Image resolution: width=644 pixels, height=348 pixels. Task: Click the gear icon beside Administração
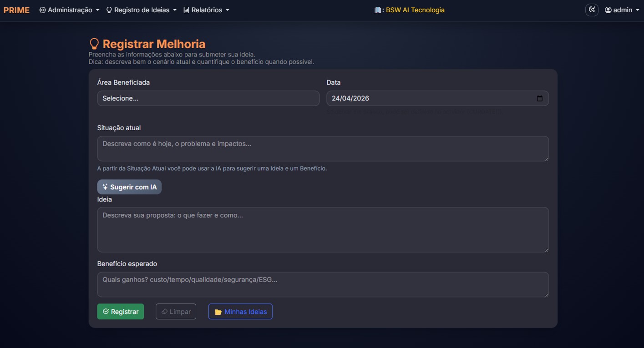43,10
